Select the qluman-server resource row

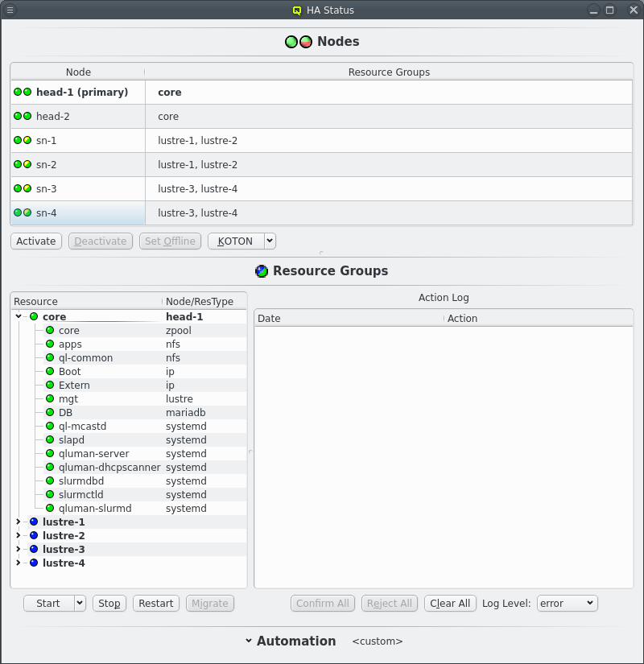[x=144, y=454]
